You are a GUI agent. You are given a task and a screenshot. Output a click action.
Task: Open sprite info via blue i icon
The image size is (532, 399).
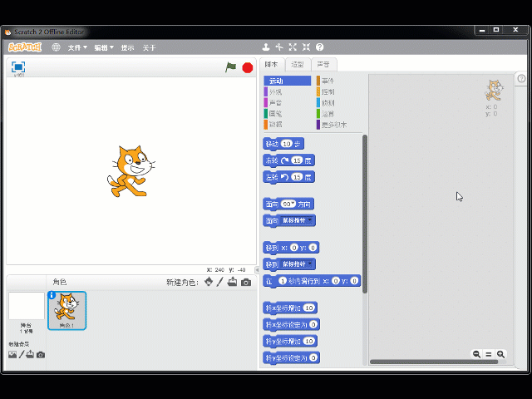tap(52, 295)
